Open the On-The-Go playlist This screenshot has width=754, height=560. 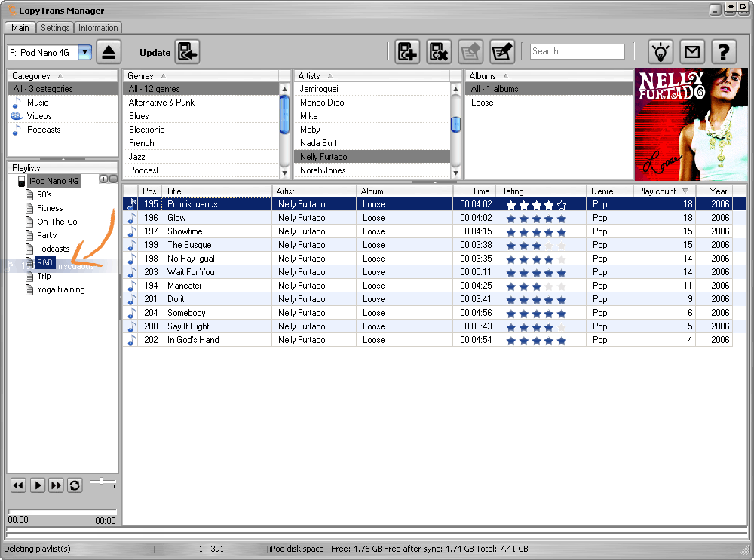57,222
